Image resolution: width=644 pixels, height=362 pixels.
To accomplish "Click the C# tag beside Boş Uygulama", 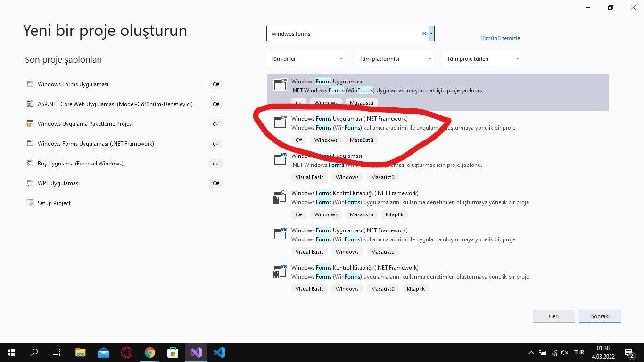I will (x=216, y=164).
